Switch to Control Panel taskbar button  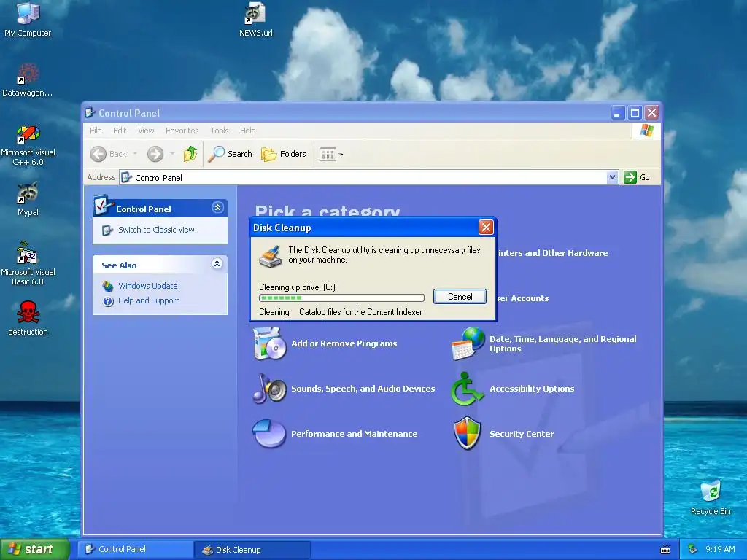[x=136, y=549]
